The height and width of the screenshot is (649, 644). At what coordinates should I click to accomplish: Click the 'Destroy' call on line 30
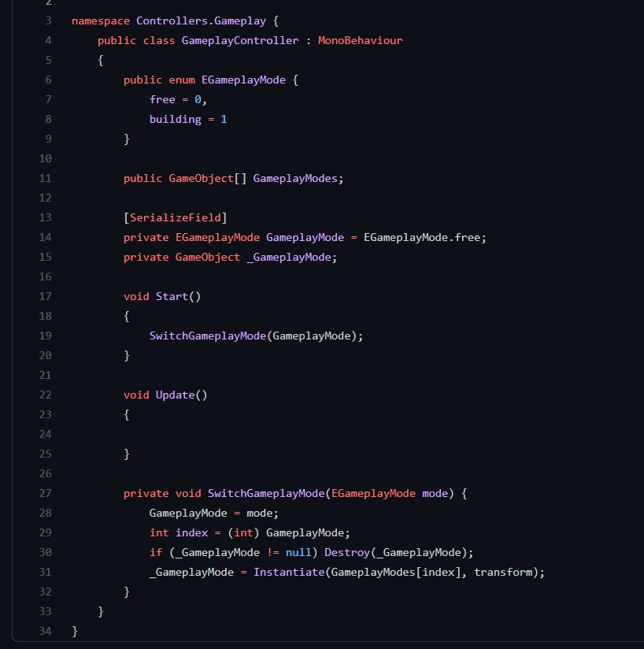point(347,553)
